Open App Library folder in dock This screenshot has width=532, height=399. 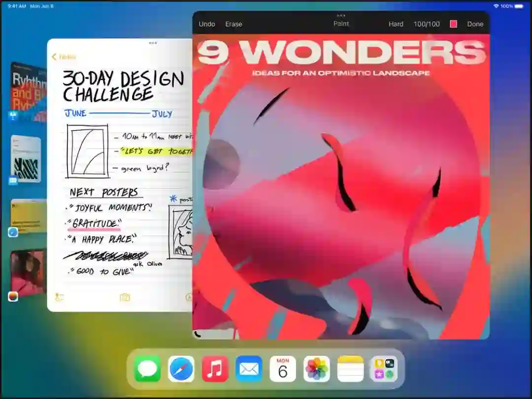click(x=384, y=369)
